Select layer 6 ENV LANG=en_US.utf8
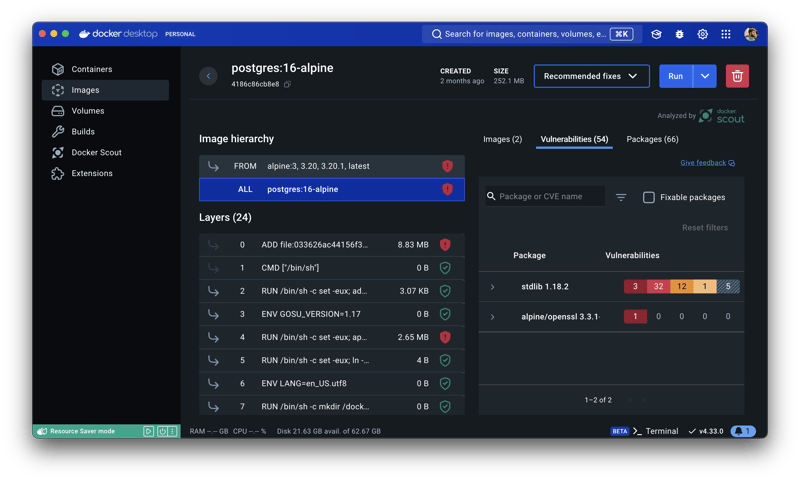Screen dimensions: 800x481 [332, 384]
